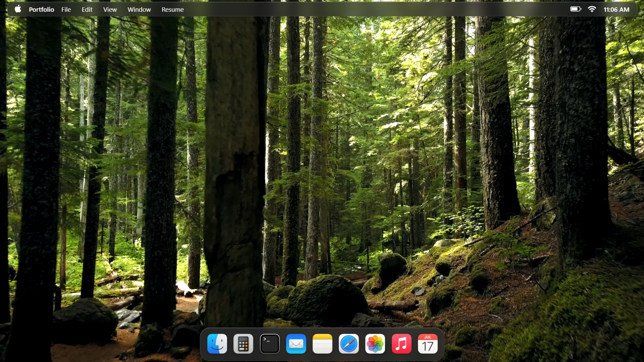Select the Resume menu item
The width and height of the screenshot is (644, 362).
[x=172, y=9]
